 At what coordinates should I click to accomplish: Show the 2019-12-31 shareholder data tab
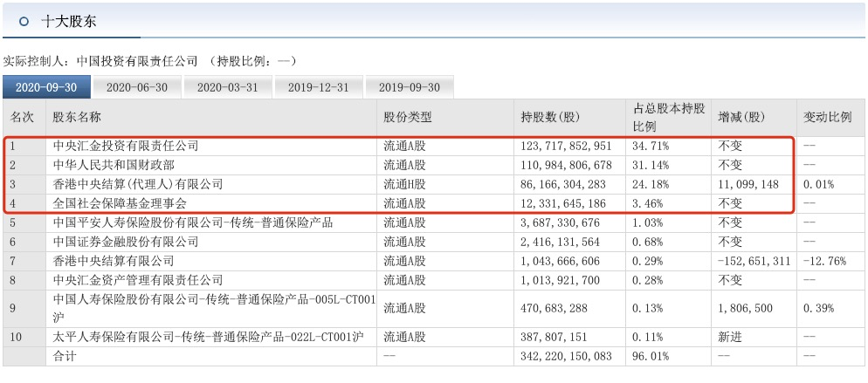[318, 87]
